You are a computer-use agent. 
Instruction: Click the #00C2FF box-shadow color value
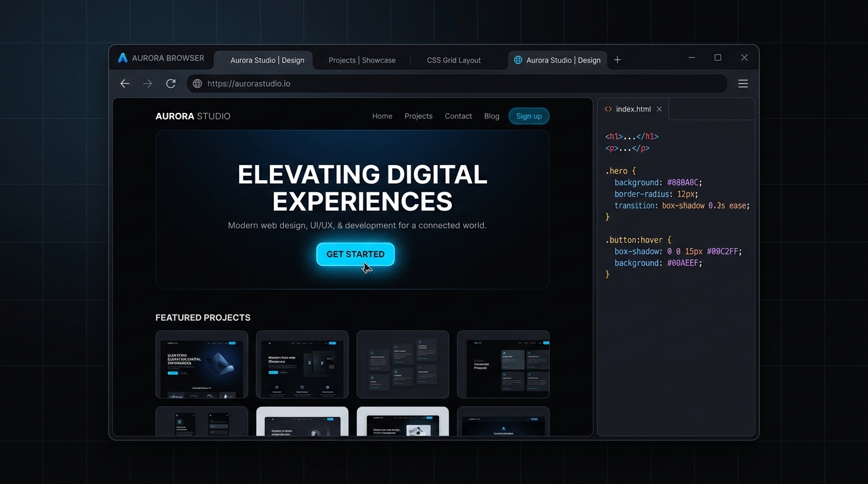722,251
